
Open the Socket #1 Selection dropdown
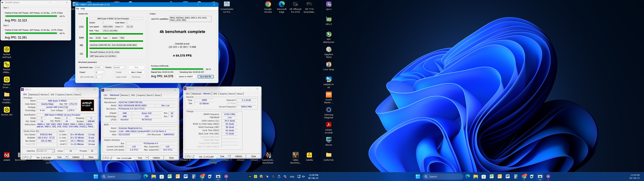point(45,151)
